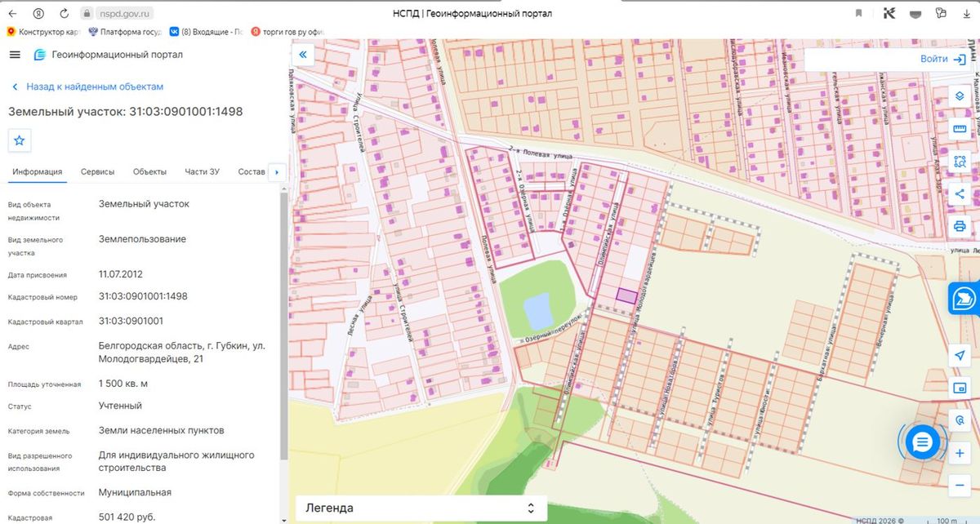Open the Платформа госуд bookmark
The width and height of the screenshot is (980, 524).
point(123,32)
